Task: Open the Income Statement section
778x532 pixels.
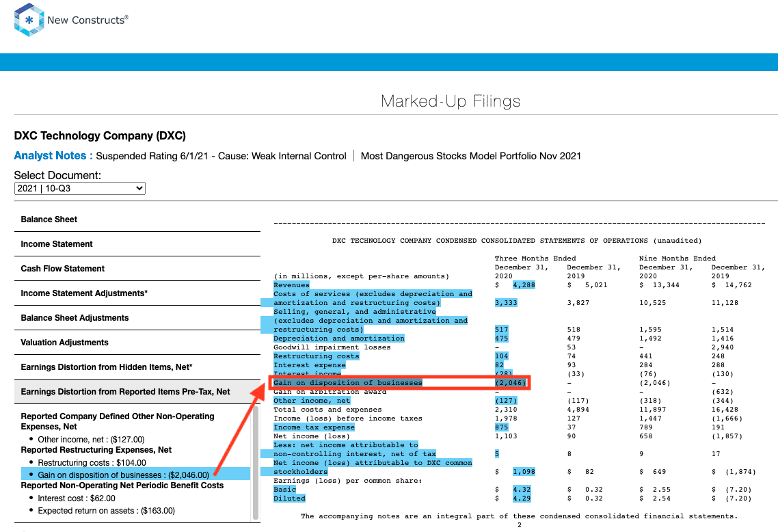Action: [137, 244]
